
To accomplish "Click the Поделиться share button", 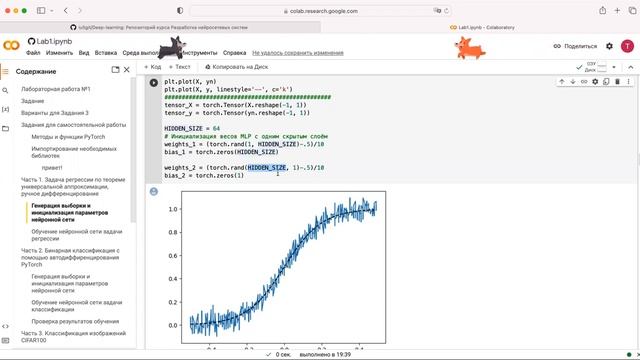I will (575, 46).
